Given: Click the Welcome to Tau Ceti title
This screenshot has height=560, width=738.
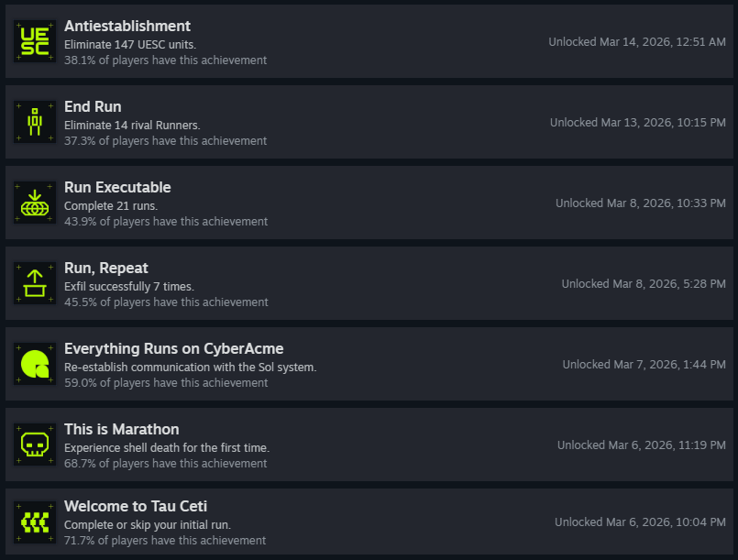Looking at the screenshot, I should [136, 506].
